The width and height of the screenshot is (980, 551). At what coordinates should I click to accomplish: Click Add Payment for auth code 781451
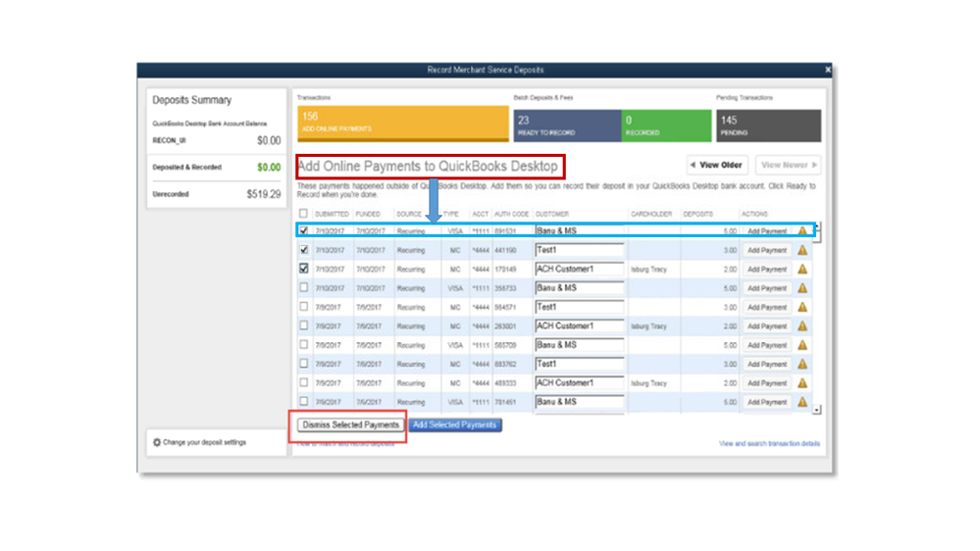[x=767, y=402]
